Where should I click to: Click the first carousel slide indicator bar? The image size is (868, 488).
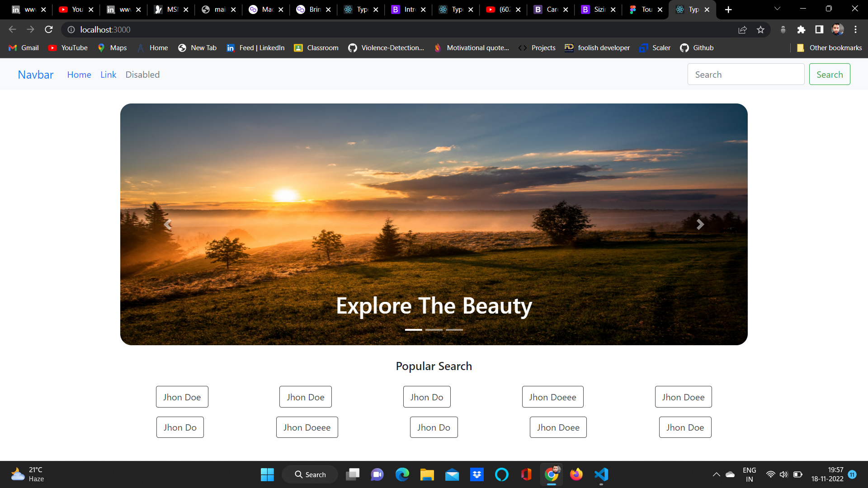coord(413,330)
